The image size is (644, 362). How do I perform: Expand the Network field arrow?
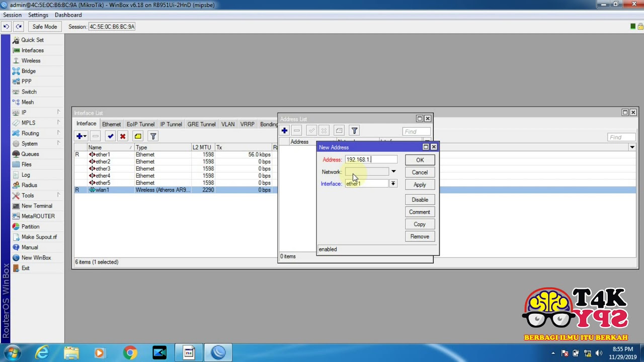tap(393, 172)
